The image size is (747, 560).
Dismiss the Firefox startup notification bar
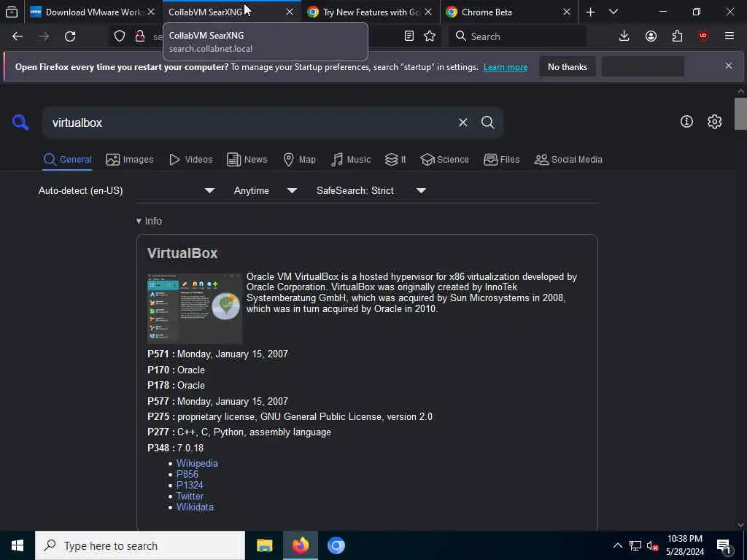(729, 66)
